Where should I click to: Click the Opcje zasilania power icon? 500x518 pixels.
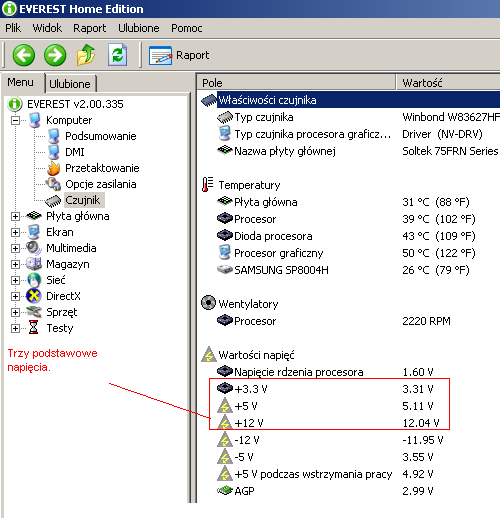[x=53, y=184]
